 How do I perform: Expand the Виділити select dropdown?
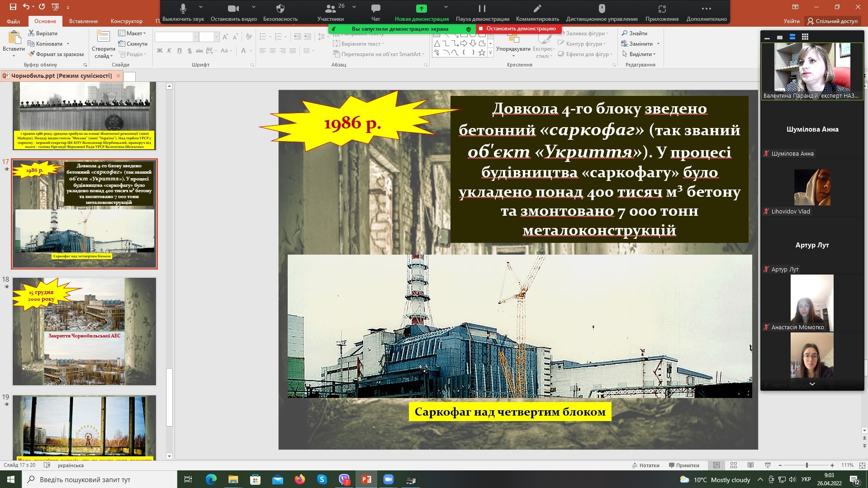[641, 54]
